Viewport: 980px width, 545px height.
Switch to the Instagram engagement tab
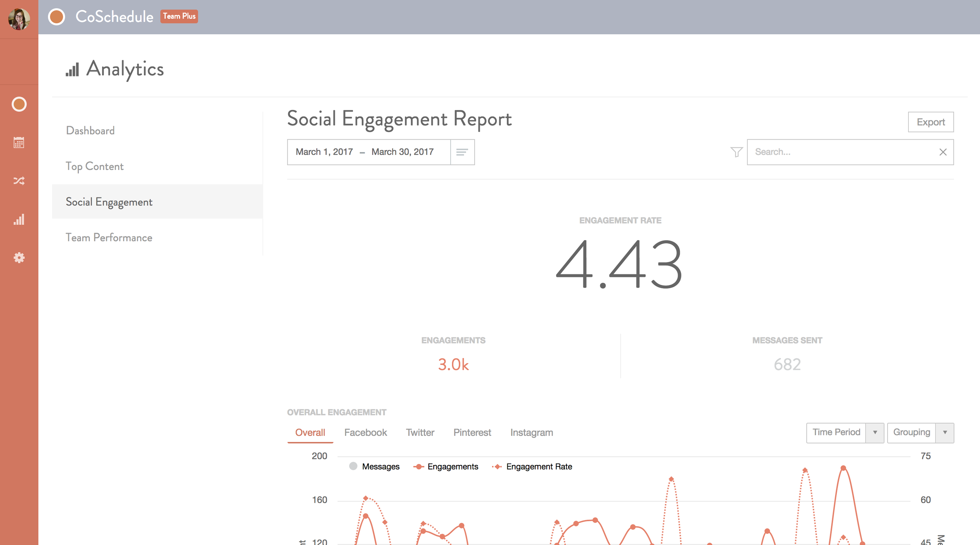point(532,433)
